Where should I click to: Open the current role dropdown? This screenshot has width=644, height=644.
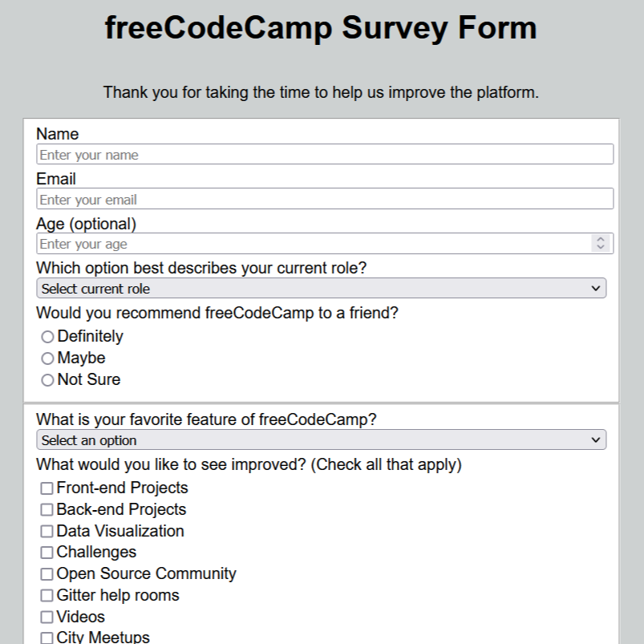tap(321, 286)
